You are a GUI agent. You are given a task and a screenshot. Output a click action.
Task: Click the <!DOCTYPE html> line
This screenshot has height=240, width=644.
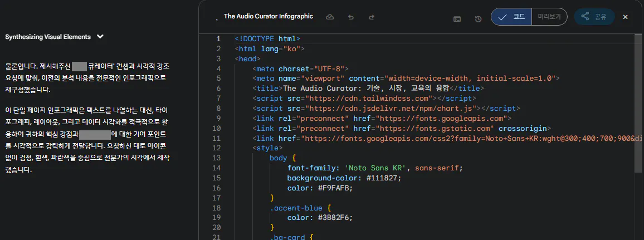(267, 39)
